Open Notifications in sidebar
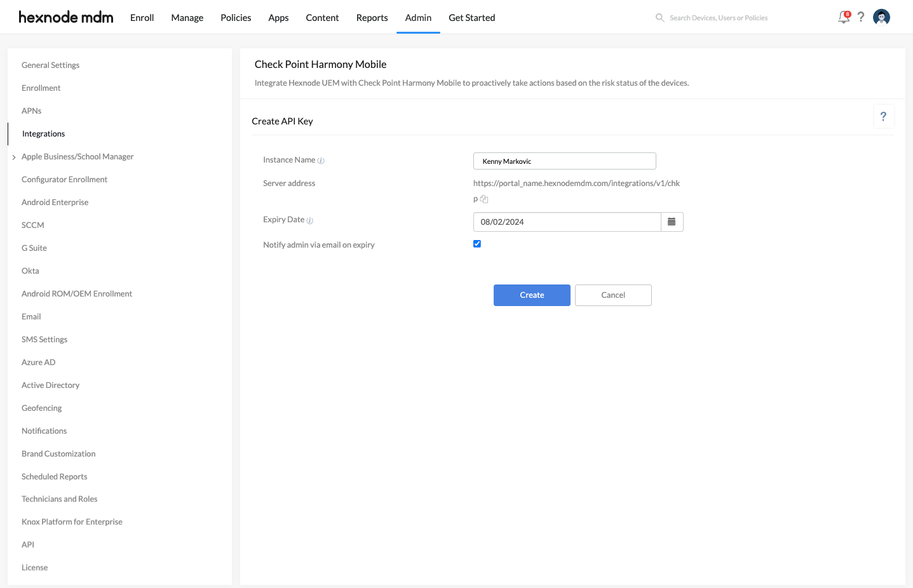The width and height of the screenshot is (913, 588). 44,431
